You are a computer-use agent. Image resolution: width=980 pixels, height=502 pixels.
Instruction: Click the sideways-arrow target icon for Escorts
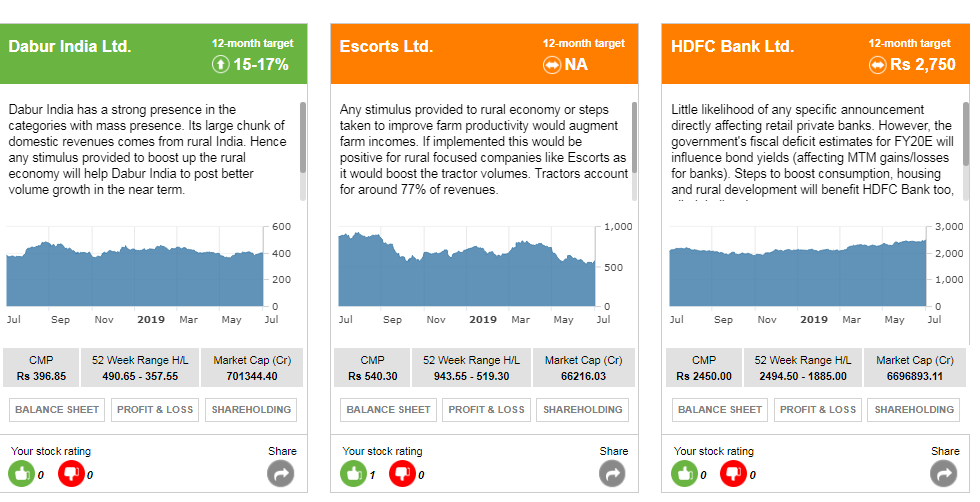552,64
